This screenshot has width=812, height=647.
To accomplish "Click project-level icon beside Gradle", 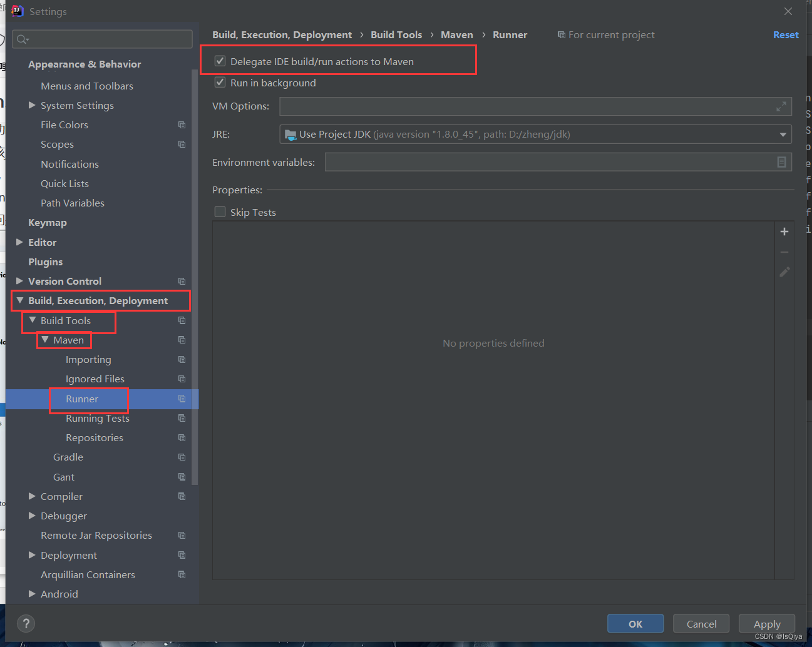I will click(x=182, y=457).
